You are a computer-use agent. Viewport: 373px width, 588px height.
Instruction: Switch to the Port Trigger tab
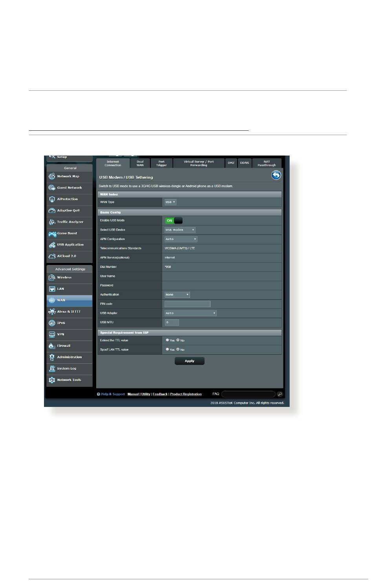(161, 163)
